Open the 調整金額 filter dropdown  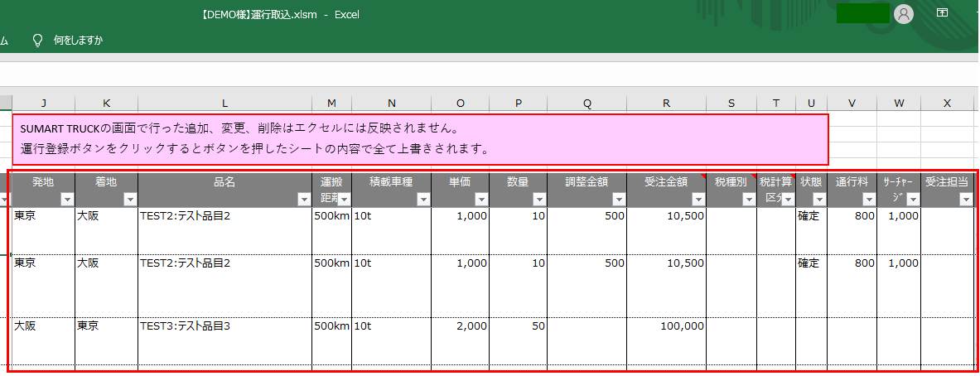pyautogui.click(x=618, y=200)
